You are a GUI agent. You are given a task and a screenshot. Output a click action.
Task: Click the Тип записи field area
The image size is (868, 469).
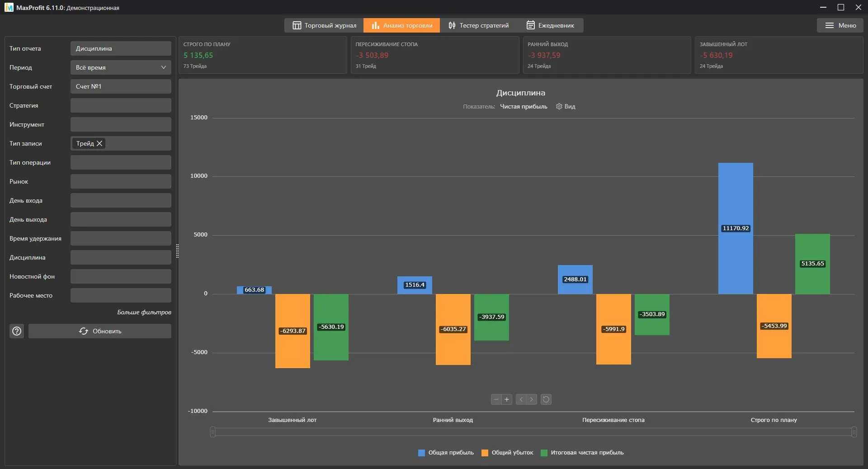click(x=121, y=143)
